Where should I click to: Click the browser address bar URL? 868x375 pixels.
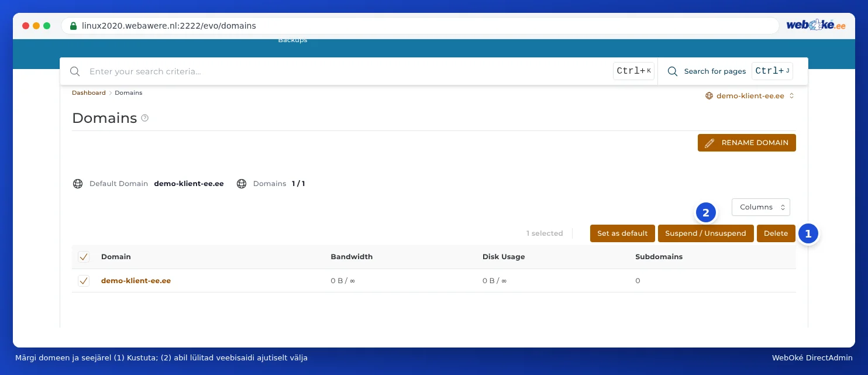tap(169, 26)
